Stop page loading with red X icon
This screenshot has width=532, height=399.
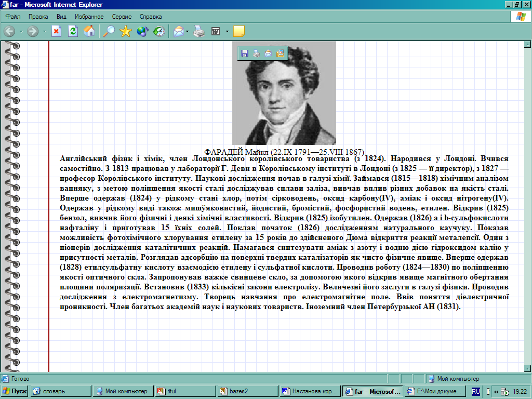click(x=56, y=32)
